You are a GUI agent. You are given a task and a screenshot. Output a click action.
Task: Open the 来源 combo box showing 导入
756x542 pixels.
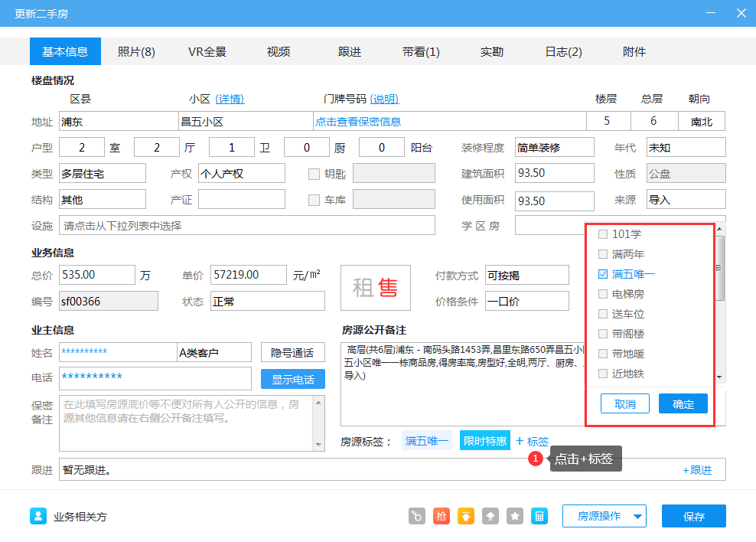pos(686,200)
